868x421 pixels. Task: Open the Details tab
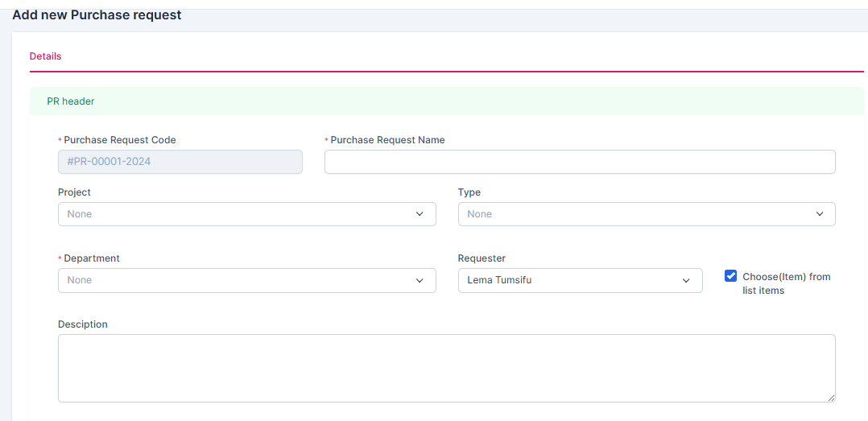point(45,56)
